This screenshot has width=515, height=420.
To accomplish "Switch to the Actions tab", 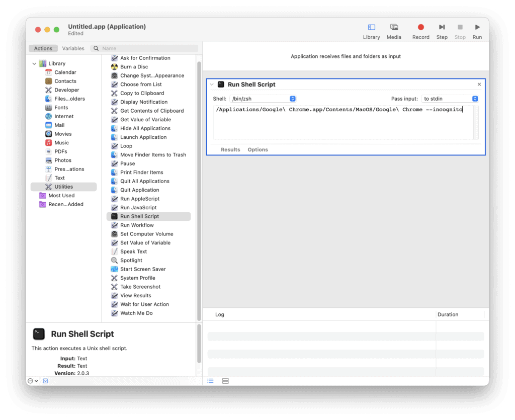I will [43, 48].
